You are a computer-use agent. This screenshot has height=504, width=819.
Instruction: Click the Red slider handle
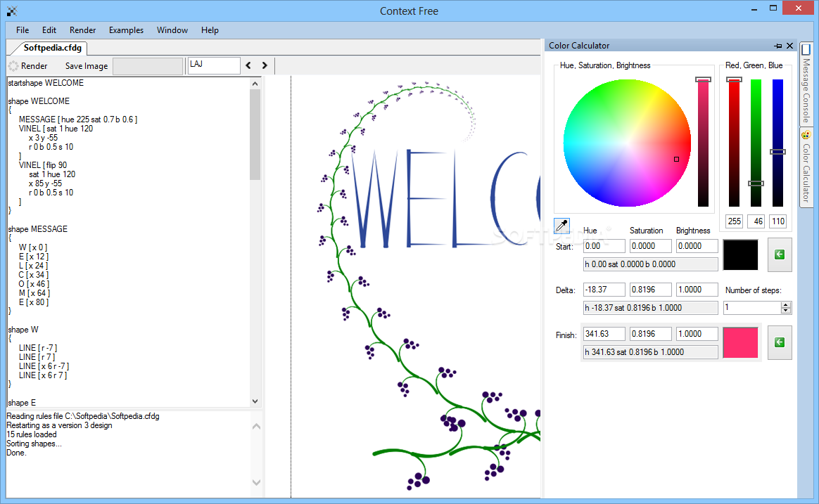point(734,80)
